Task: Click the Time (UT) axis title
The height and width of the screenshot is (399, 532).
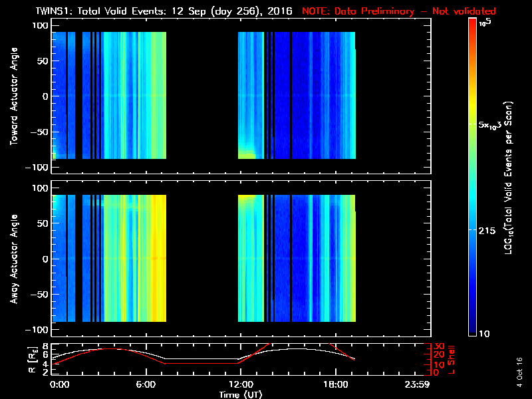Action: (x=239, y=394)
